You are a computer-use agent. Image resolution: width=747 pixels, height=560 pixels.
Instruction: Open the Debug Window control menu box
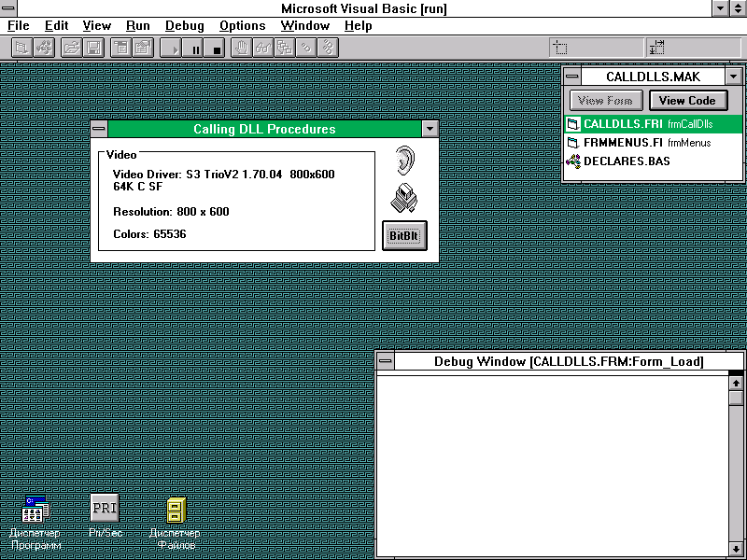tap(386, 361)
